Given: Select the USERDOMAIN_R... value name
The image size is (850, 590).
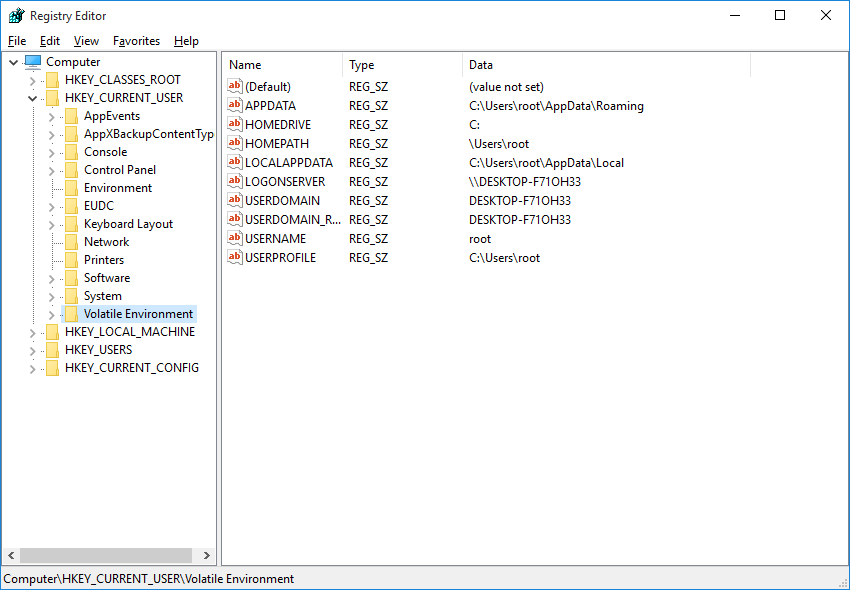Looking at the screenshot, I should click(293, 220).
